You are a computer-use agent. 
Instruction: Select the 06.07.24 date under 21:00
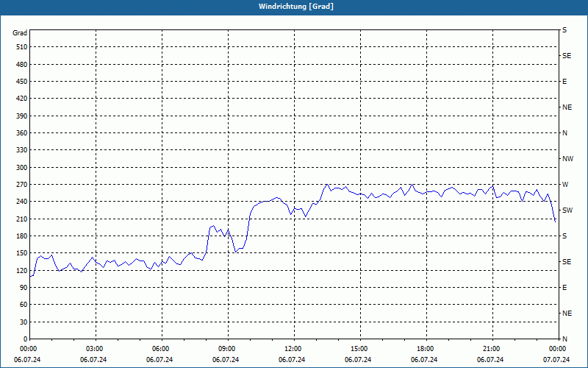tap(490, 360)
